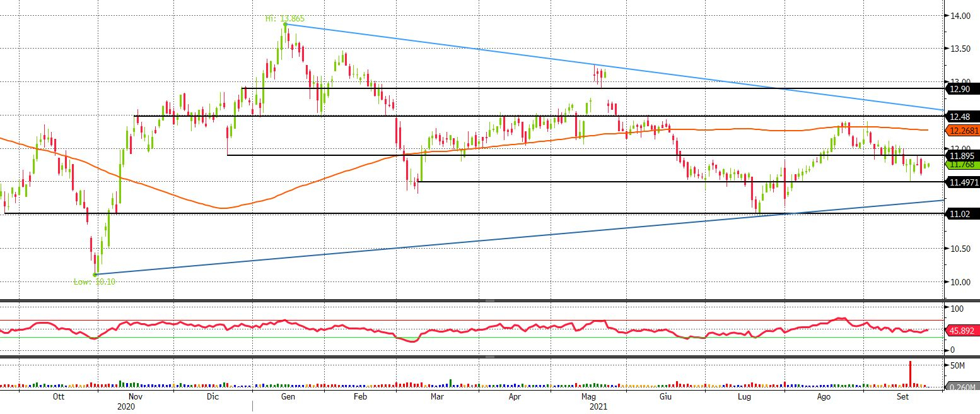Click the 11.02 support level label
This screenshot has height=414, width=980.
pos(962,215)
